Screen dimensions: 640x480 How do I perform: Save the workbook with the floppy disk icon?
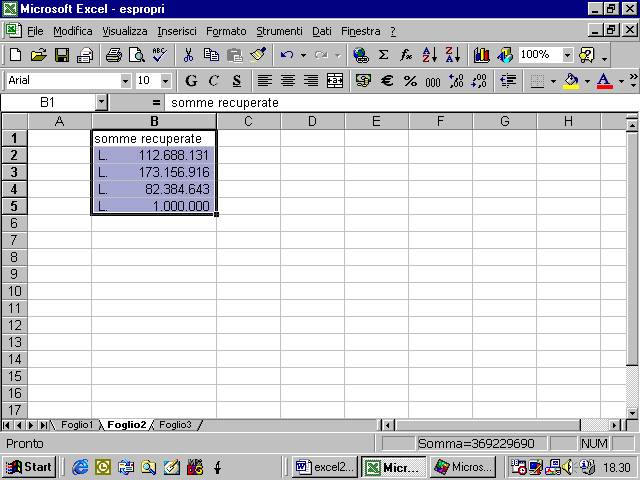pyautogui.click(x=62, y=55)
